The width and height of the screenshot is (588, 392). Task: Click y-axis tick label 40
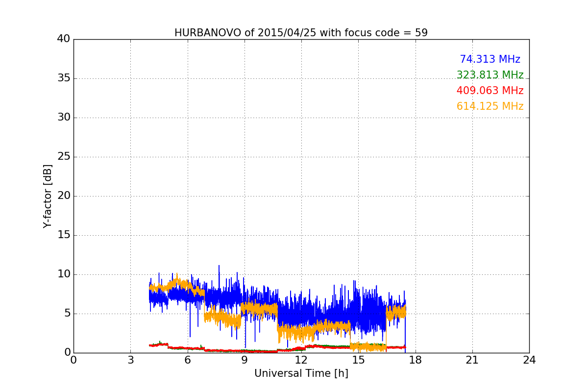(64, 39)
